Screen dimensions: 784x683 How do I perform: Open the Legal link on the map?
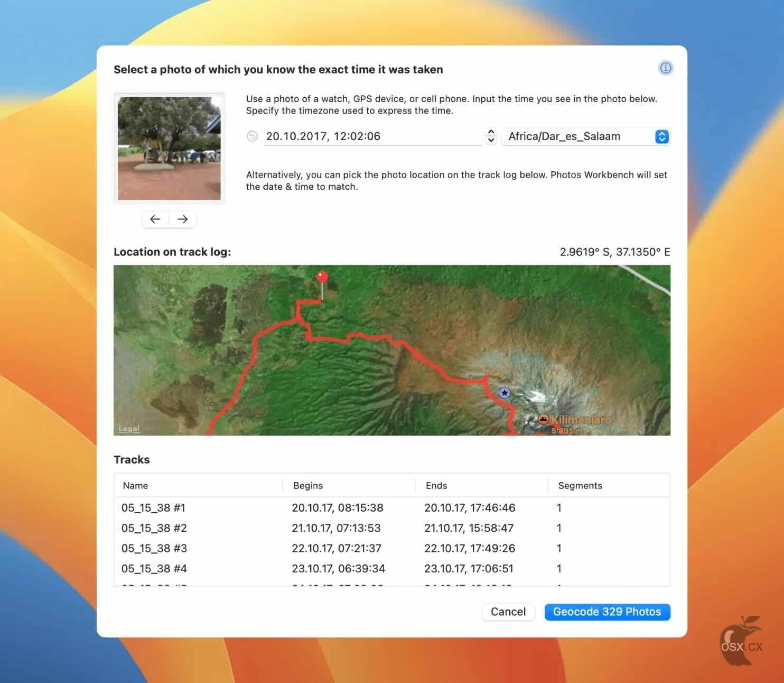[x=129, y=429]
